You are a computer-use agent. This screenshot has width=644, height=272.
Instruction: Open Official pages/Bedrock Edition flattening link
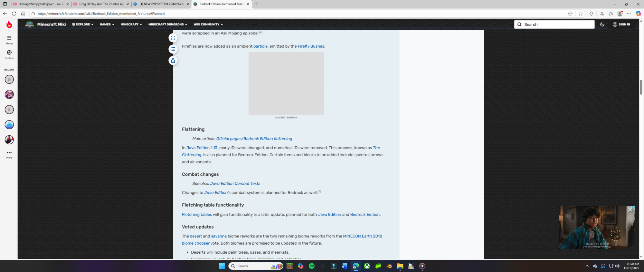(254, 139)
